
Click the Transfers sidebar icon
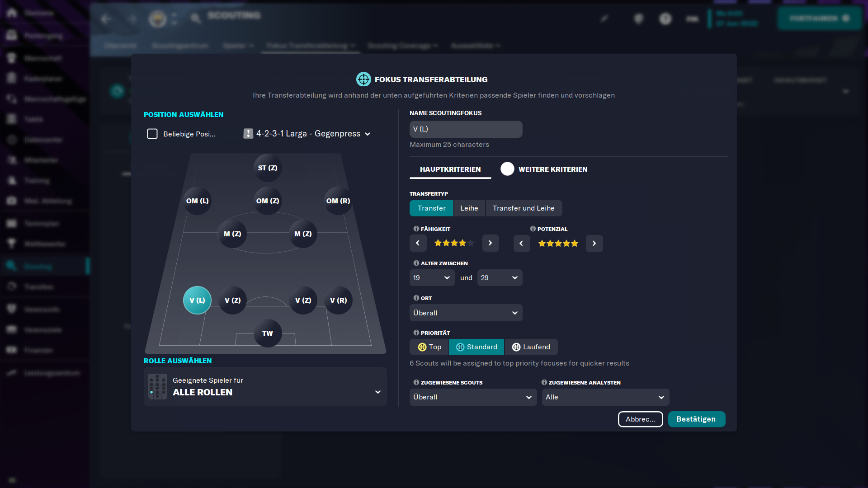tap(11, 286)
